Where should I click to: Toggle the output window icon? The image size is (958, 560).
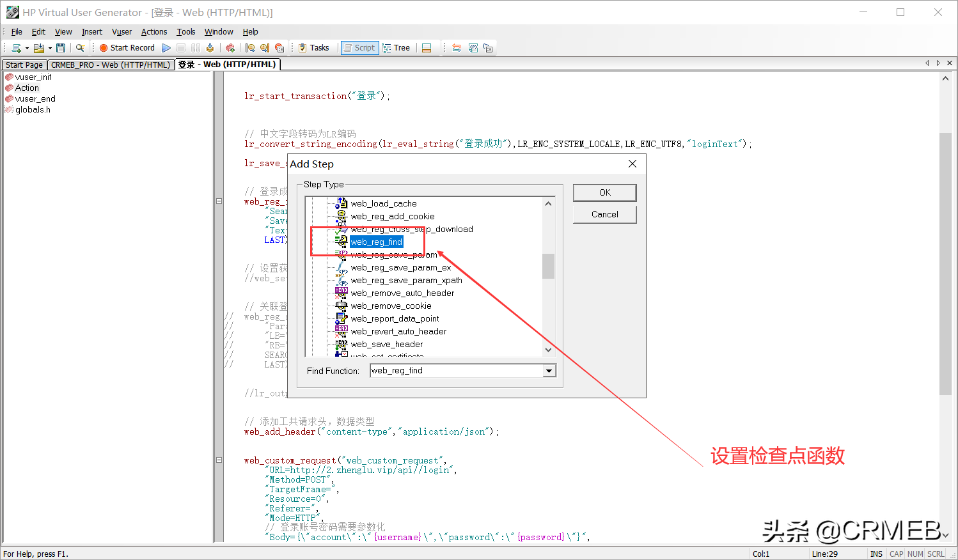click(427, 48)
